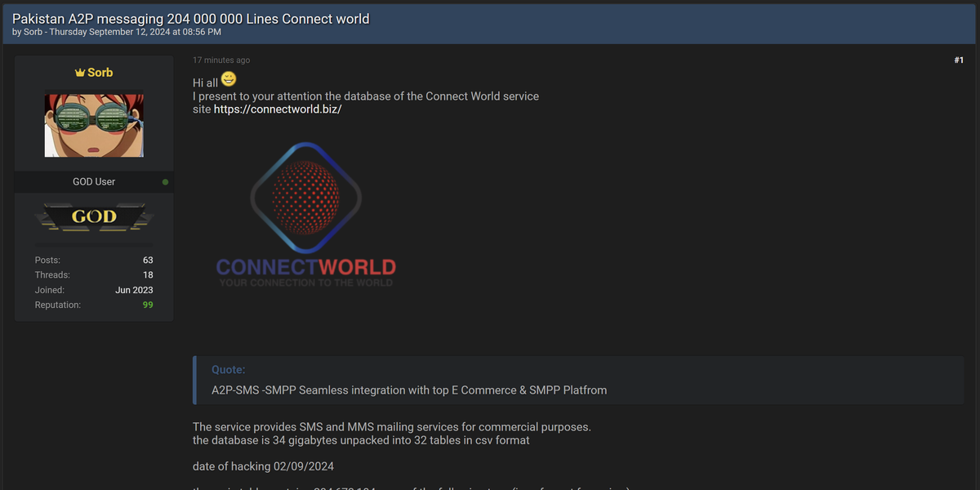Open Sorb's profile from the username header
Screen dimensions: 980x490
(x=100, y=72)
